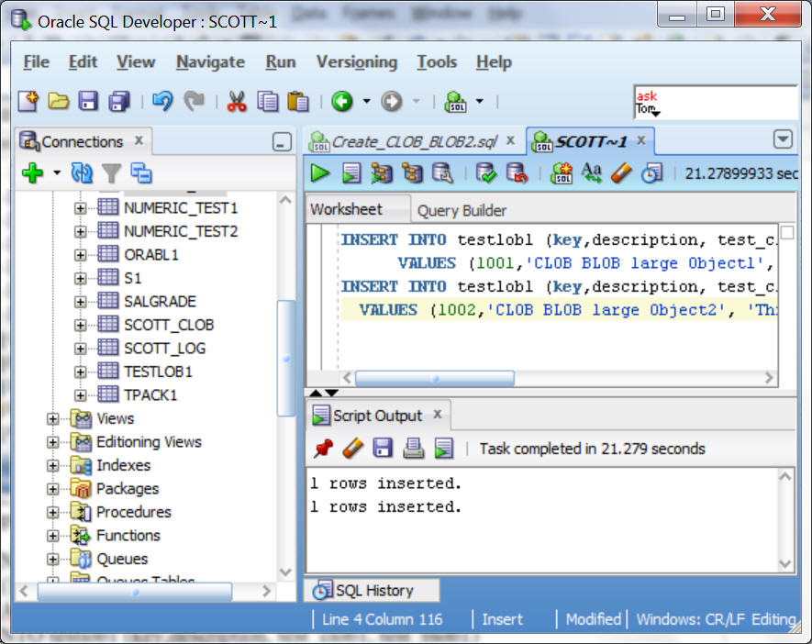The width and height of the screenshot is (812, 644).
Task: Click the Save All icon
Action: tap(119, 101)
